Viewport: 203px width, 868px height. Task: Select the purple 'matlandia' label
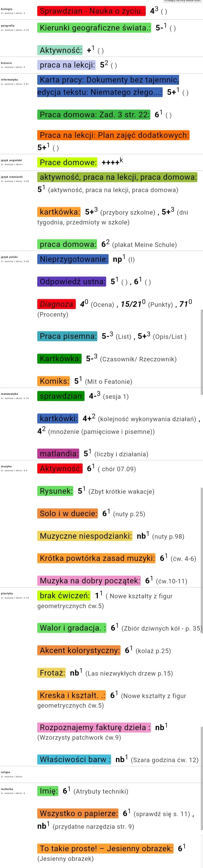click(x=58, y=454)
